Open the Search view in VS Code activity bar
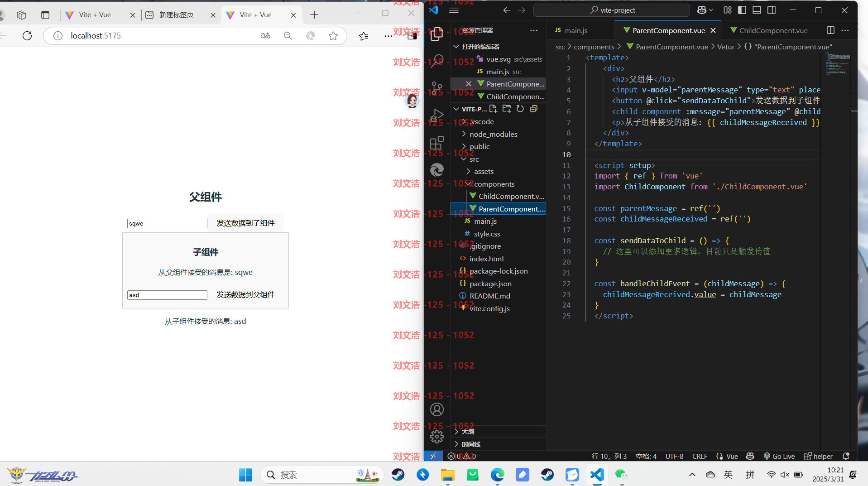The image size is (868, 486). [x=436, y=61]
